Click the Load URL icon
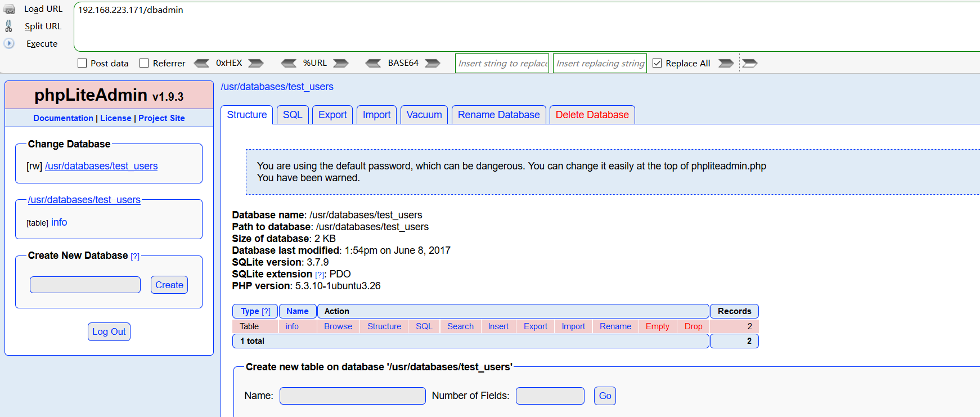 9,10
